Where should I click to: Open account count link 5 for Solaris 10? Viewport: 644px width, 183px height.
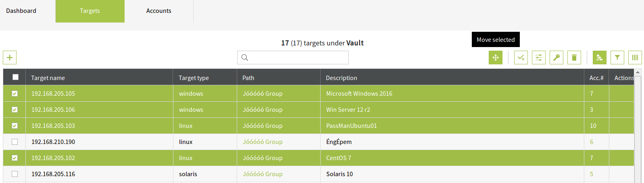point(592,174)
